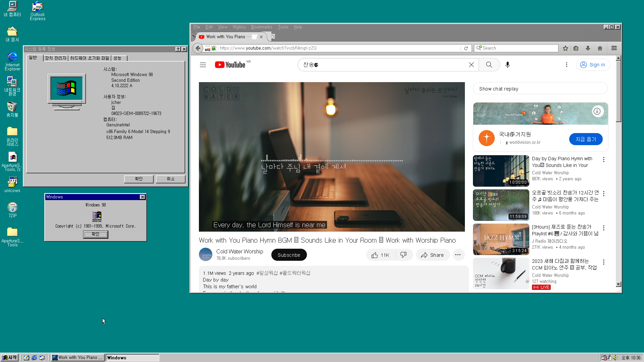
Task: Reload the YouTube page
Action: [466, 48]
